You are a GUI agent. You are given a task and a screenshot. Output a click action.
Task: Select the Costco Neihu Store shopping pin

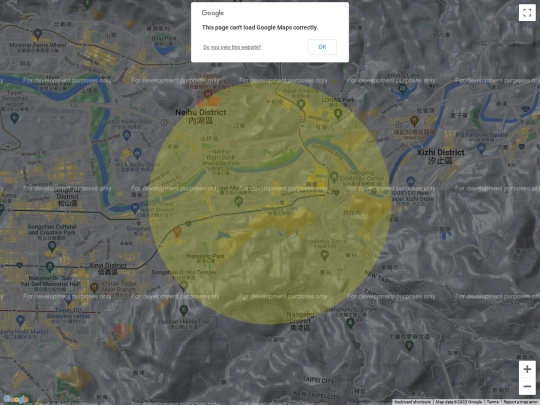coord(126,135)
